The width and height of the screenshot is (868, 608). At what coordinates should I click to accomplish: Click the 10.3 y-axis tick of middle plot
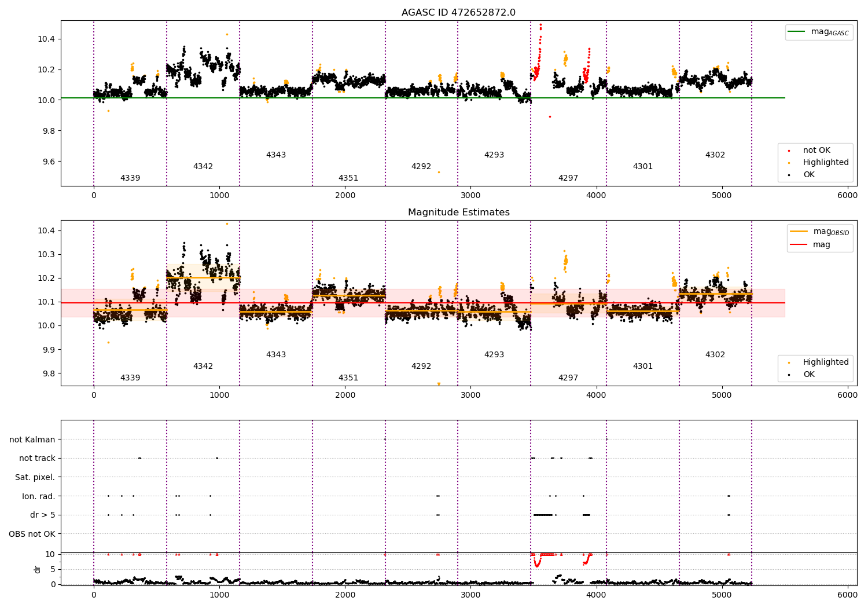[x=45, y=255]
